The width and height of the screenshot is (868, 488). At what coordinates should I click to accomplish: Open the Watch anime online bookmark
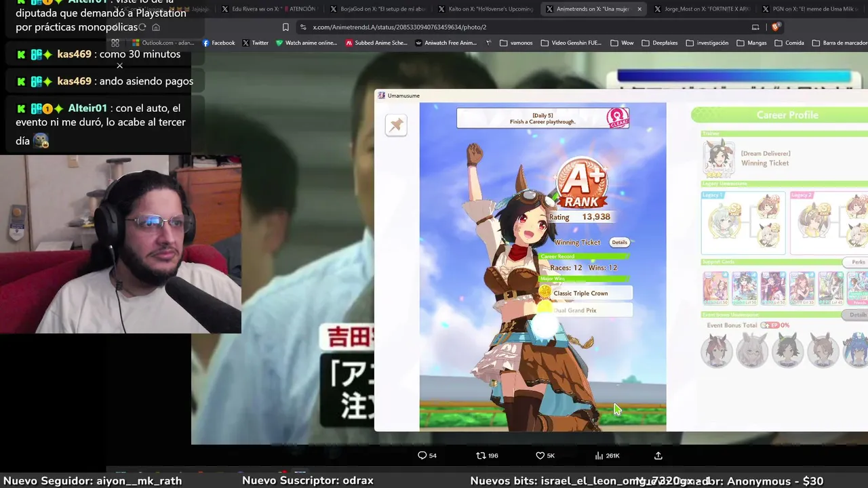point(306,43)
